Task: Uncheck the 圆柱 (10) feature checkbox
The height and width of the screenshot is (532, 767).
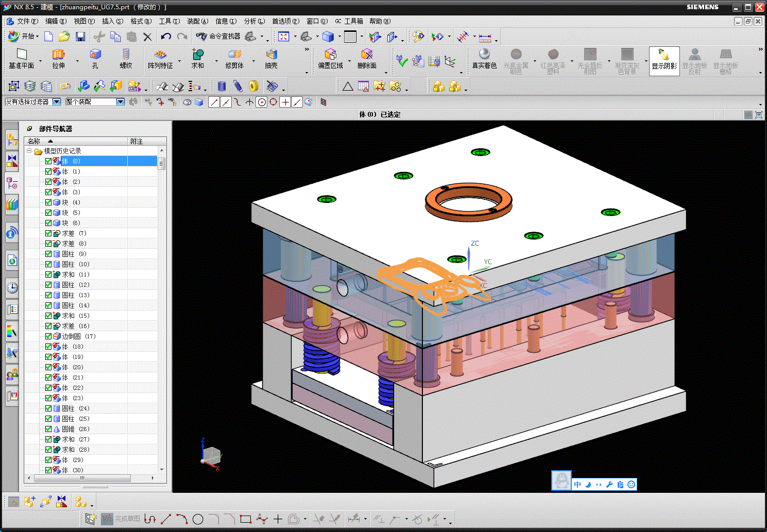Action: point(48,264)
